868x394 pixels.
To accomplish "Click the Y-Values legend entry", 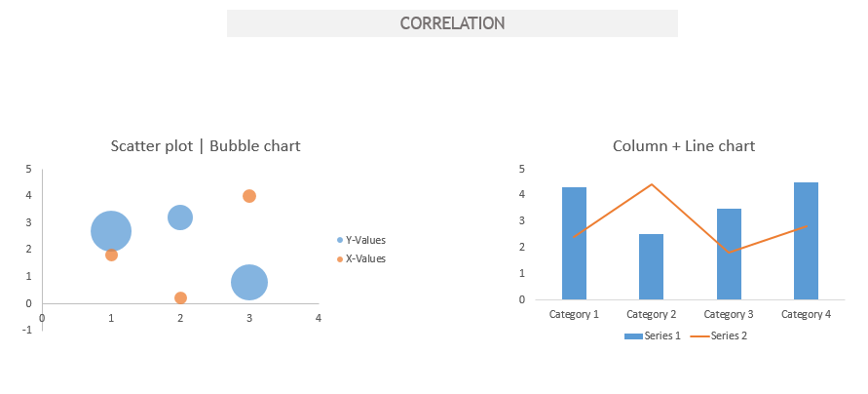I will (x=360, y=241).
